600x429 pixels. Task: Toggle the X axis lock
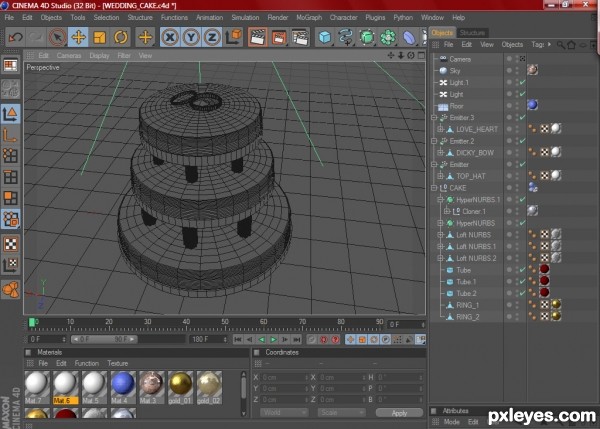click(170, 37)
